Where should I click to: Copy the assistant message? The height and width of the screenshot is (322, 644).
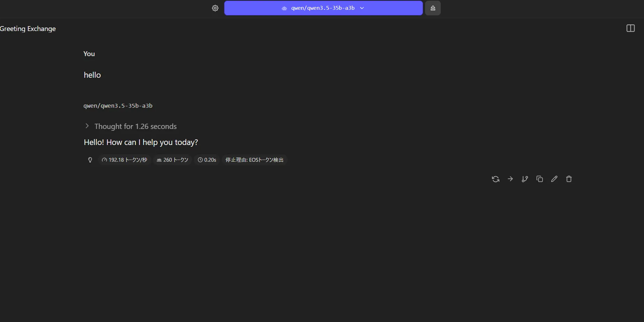pos(539,179)
